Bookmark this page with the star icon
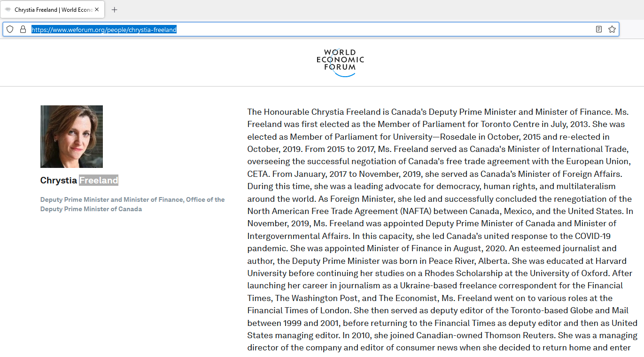Image resolution: width=644 pixels, height=357 pixels. (612, 29)
